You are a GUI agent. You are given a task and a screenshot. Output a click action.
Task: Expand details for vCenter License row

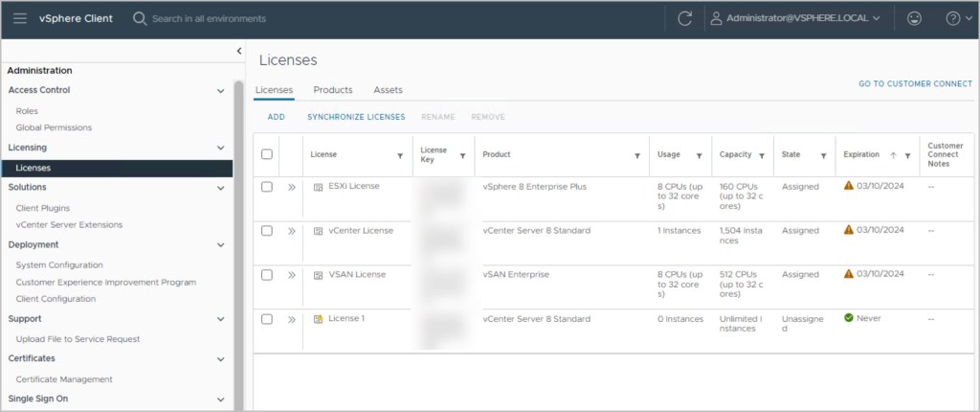pyautogui.click(x=292, y=231)
